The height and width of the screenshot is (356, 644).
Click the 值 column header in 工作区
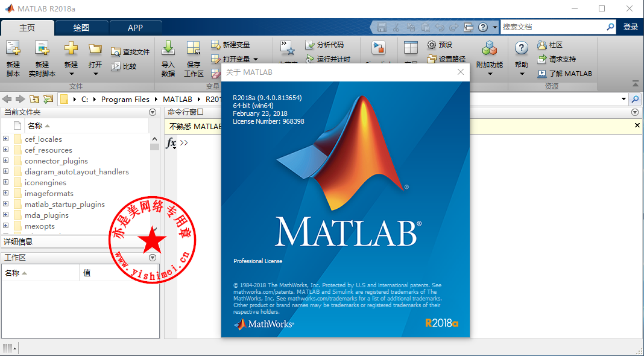coord(119,273)
